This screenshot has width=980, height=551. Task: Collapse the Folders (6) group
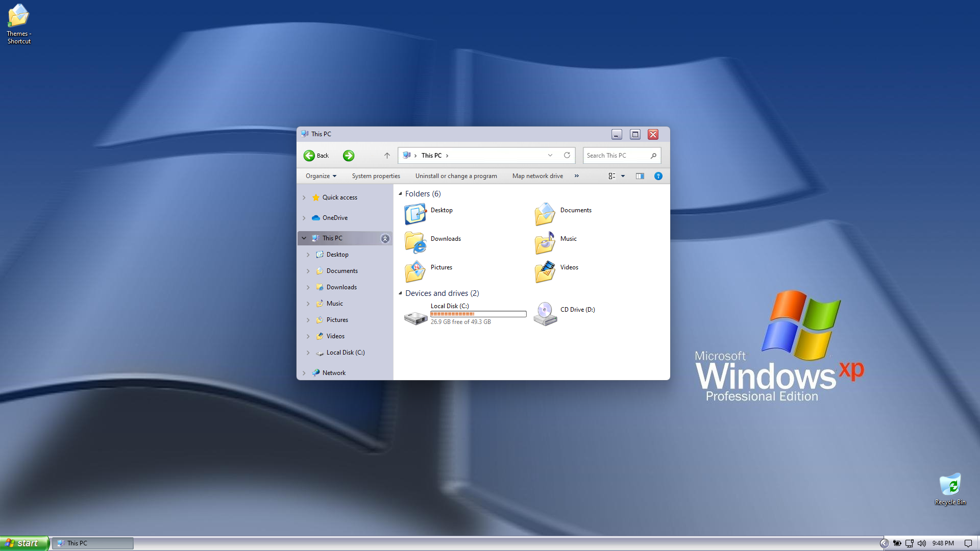(x=400, y=194)
